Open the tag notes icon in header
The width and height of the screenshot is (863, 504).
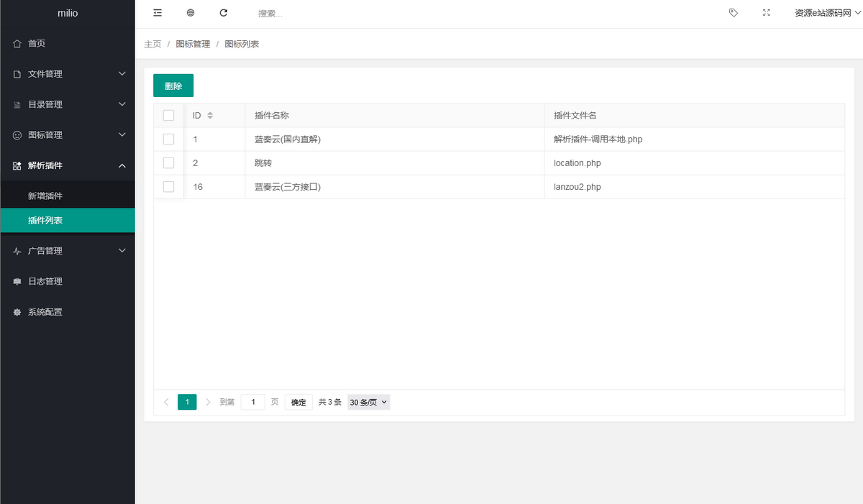(x=733, y=13)
